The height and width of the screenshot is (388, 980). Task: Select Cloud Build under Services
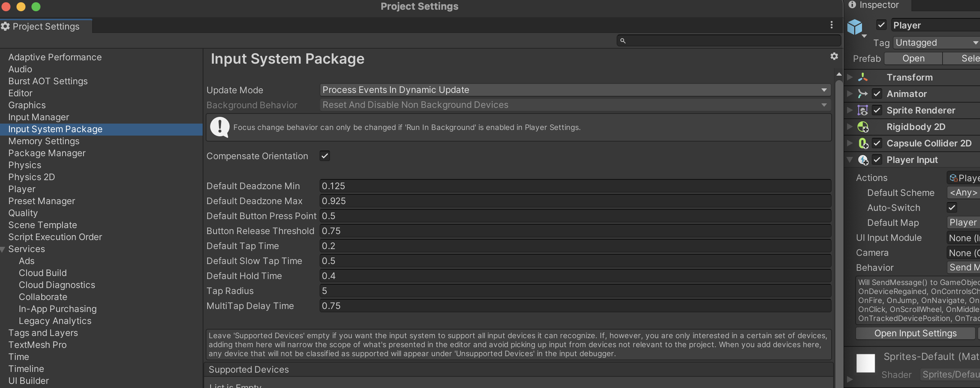tap(43, 273)
